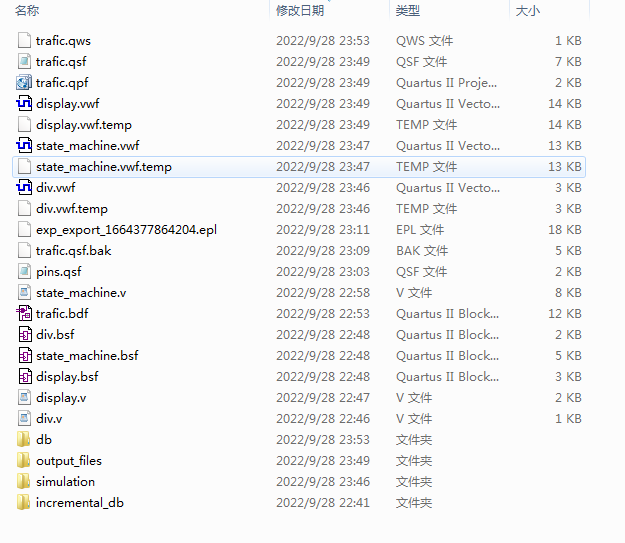The width and height of the screenshot is (625, 543).
Task: Click the display.v Verilog file icon
Action: coord(24,397)
